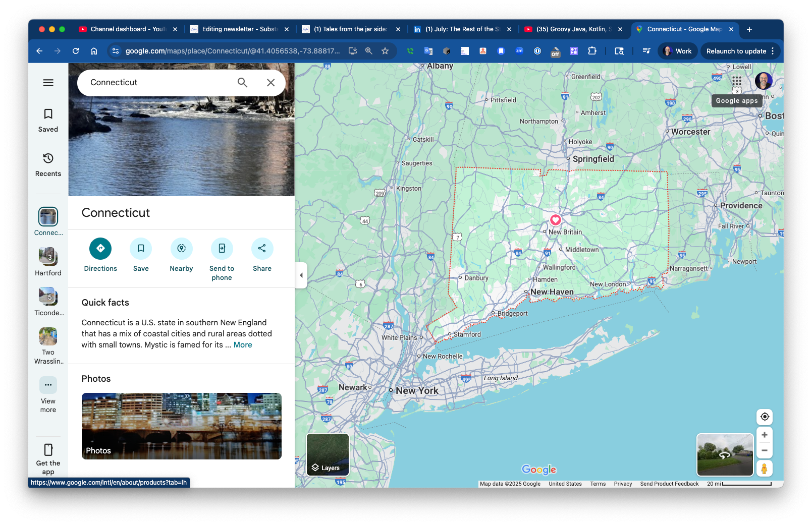Click Springfield label on map
The width and height of the screenshot is (812, 525).
593,159
